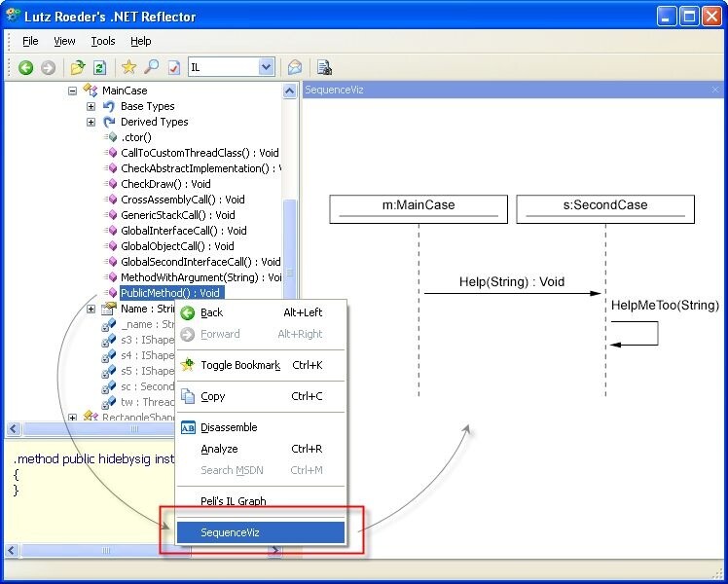Select CheckAbstractImplementation() method
Viewport: 728px width, 584px height.
(200, 168)
